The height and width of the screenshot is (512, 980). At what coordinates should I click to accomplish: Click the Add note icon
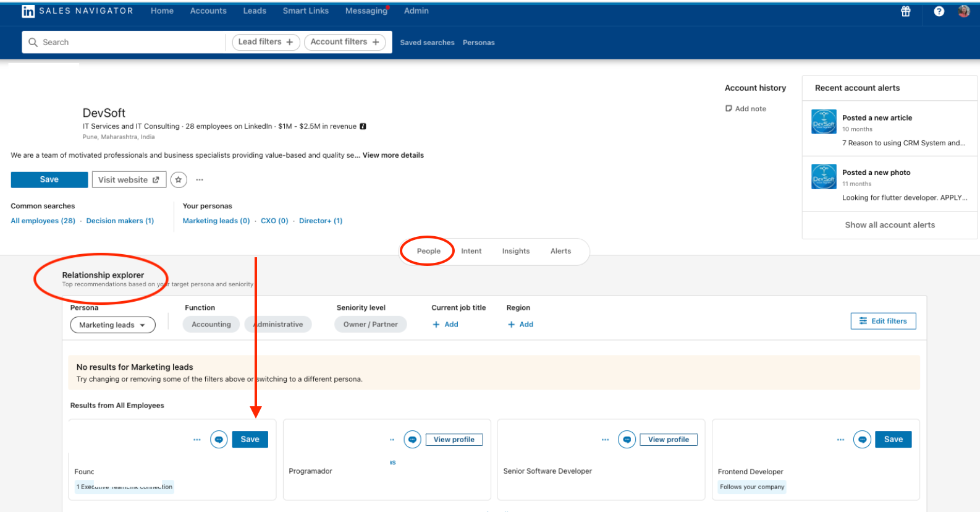point(729,109)
